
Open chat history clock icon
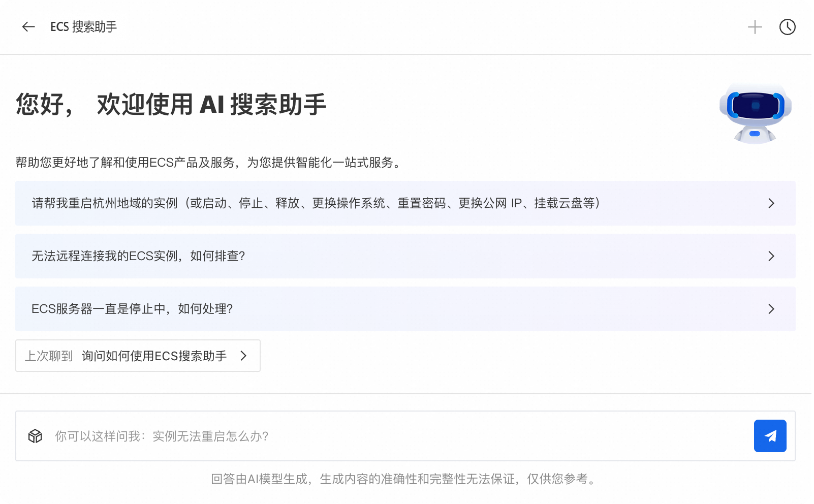click(788, 27)
